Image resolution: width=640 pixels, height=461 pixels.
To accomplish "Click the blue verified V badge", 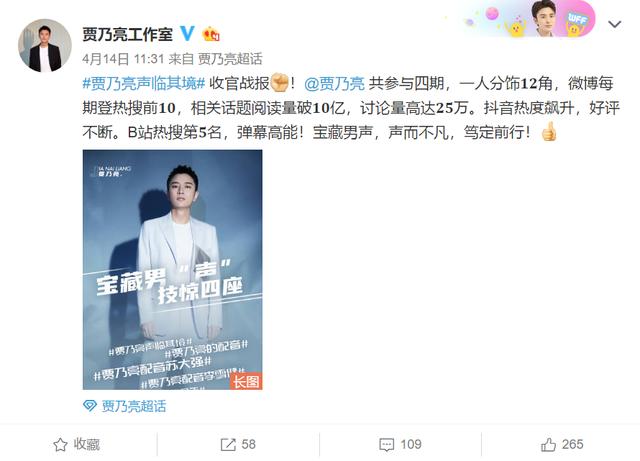I will [x=187, y=33].
